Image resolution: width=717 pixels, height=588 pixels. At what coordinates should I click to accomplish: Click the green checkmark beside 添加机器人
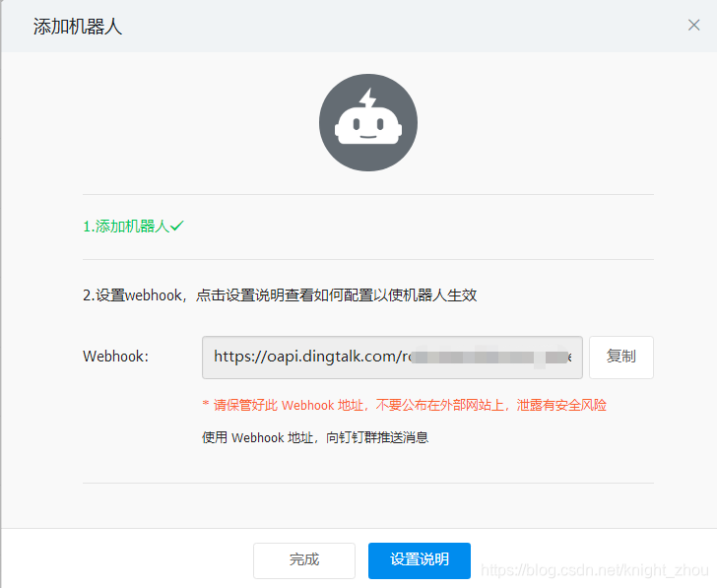click(x=177, y=226)
